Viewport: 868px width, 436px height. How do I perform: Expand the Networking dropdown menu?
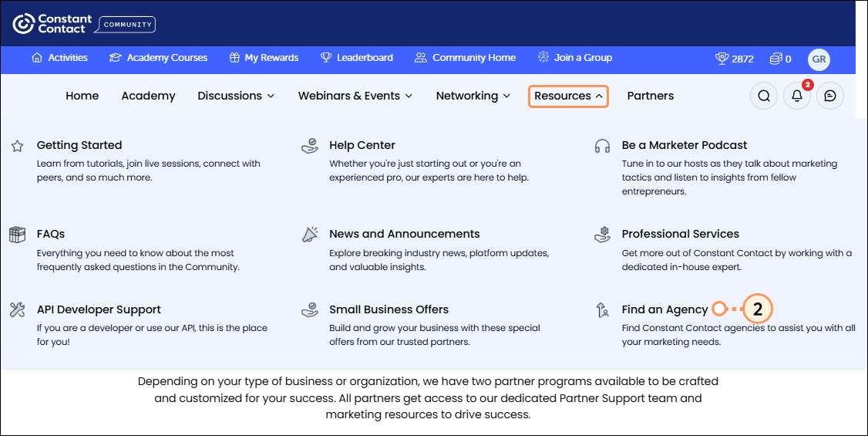473,96
